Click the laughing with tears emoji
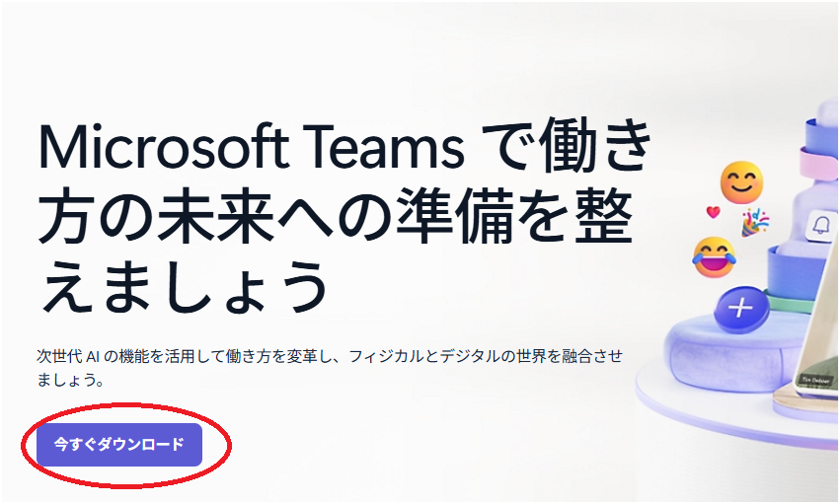This screenshot has height=504, width=840. coord(714,257)
